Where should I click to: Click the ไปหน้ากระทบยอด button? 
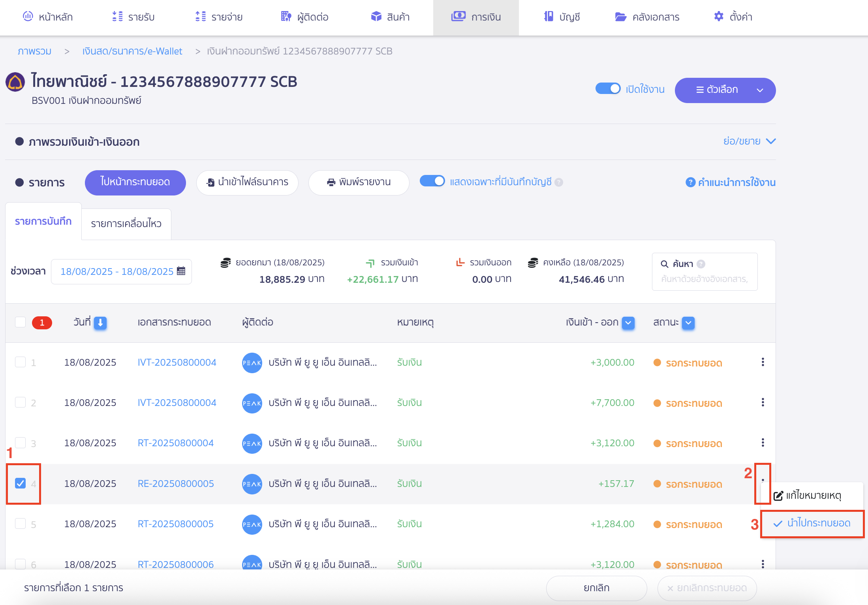point(135,182)
